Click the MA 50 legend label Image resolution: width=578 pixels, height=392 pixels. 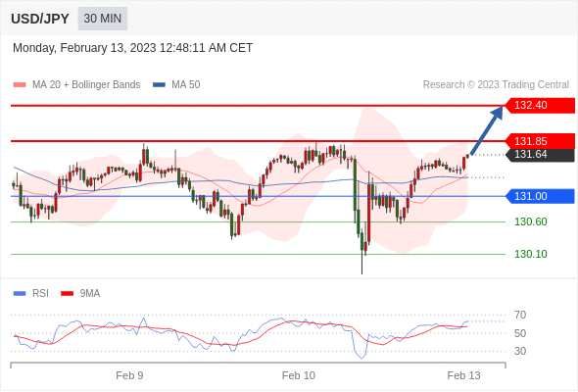click(x=186, y=85)
